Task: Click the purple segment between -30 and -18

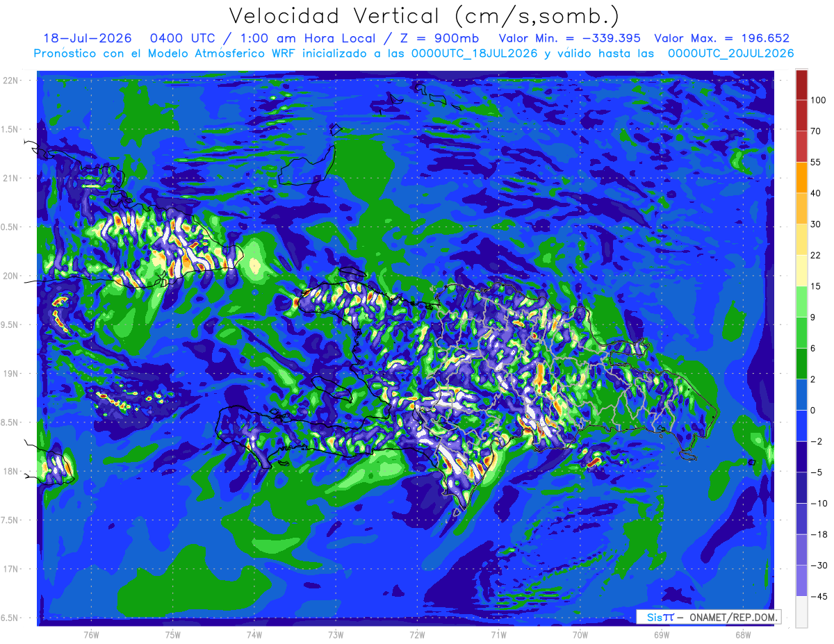Action: [801, 550]
